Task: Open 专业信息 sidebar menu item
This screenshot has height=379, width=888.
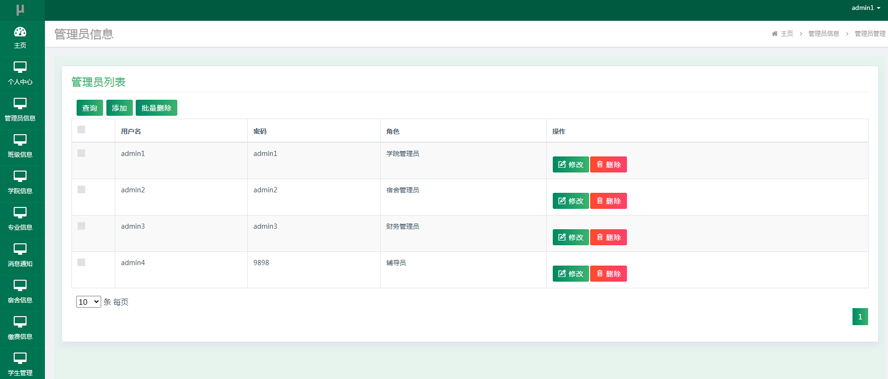Action: 20,219
